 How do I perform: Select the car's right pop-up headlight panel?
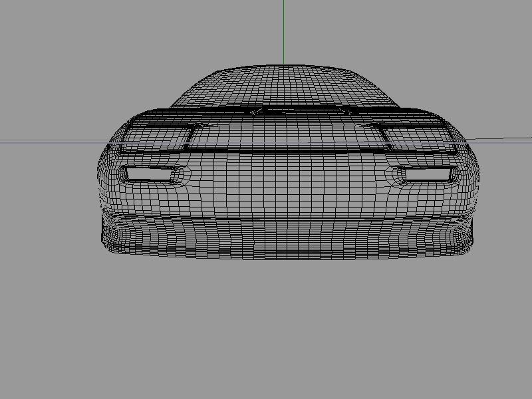[x=418, y=136]
